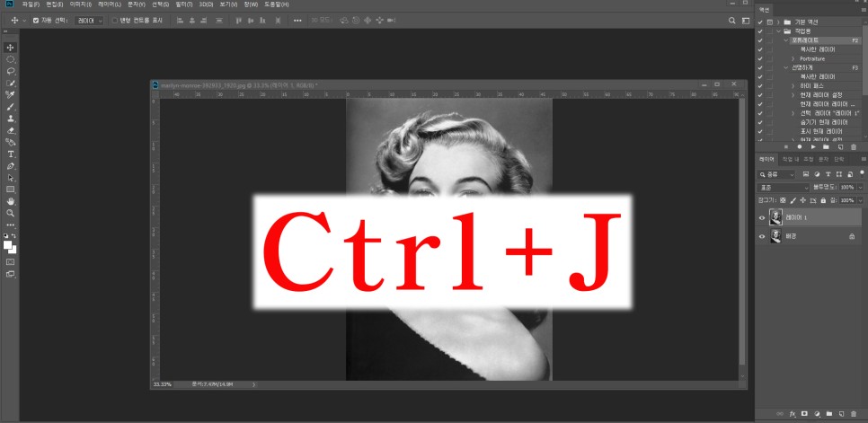Open the 파일(F) menu
This screenshot has width=868, height=423.
[x=31, y=4]
